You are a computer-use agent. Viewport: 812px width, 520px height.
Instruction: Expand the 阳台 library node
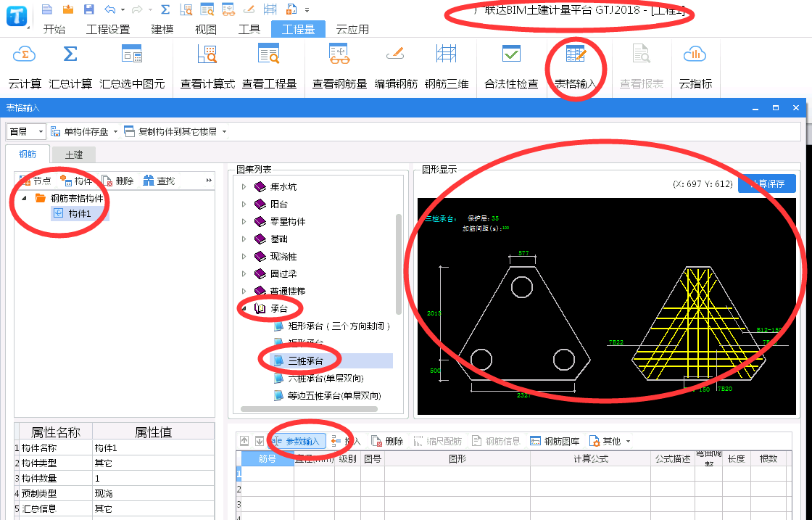click(x=244, y=205)
